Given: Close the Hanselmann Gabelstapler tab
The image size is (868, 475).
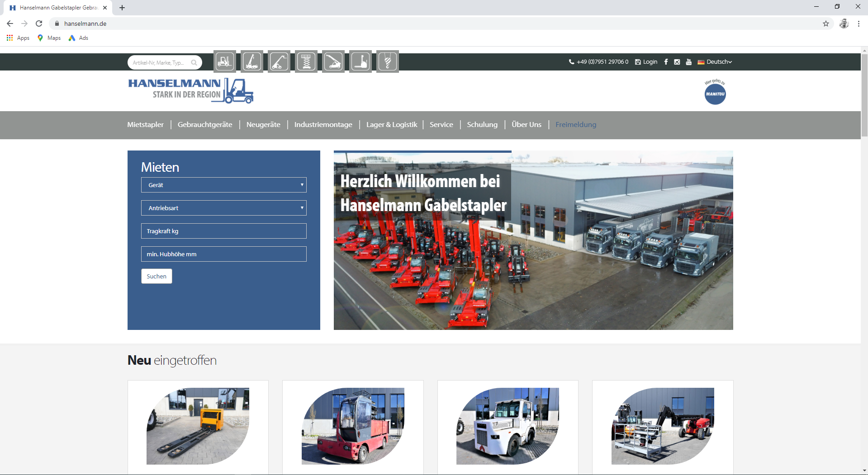Looking at the screenshot, I should coord(105,8).
